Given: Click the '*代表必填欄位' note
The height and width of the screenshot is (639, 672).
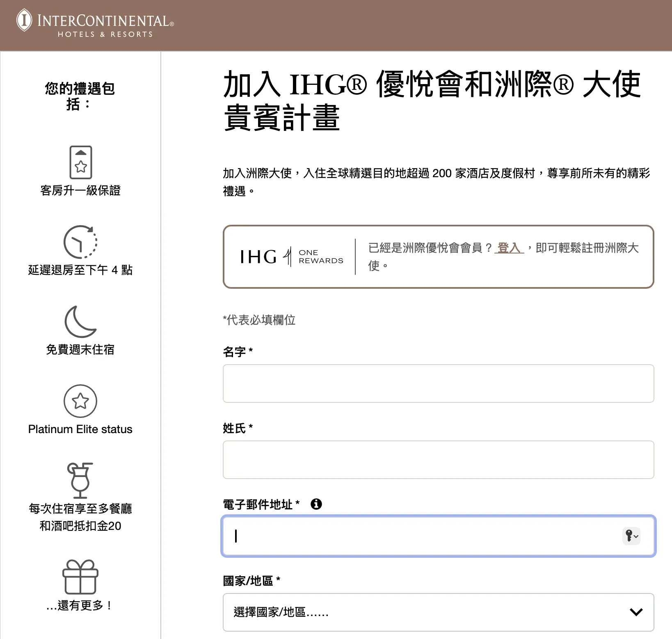Looking at the screenshot, I should [259, 320].
